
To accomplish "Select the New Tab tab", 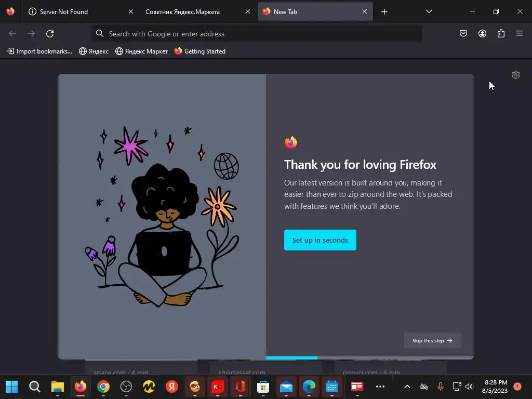I will (x=315, y=11).
